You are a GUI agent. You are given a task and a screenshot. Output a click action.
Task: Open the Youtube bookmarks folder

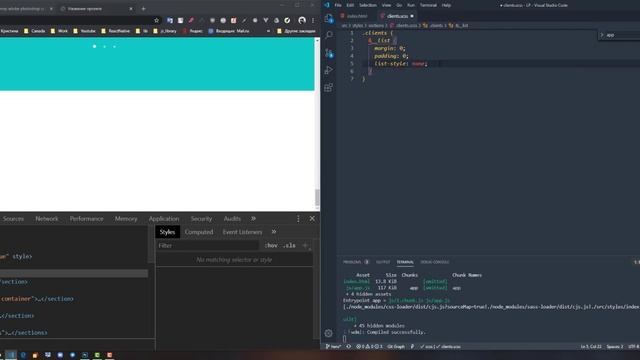84,31
